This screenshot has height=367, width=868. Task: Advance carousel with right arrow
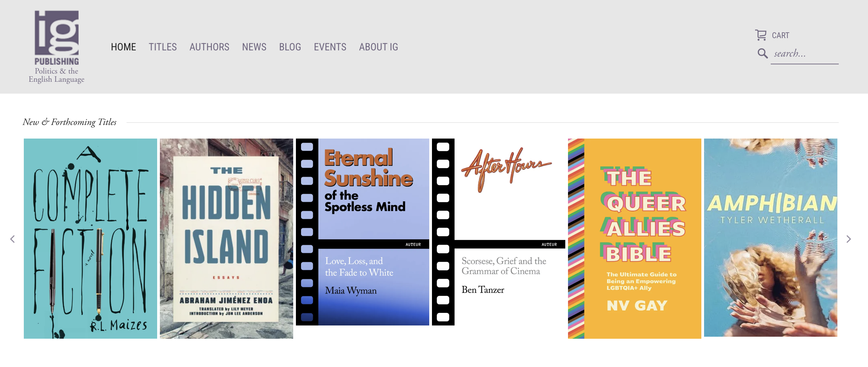tap(848, 239)
